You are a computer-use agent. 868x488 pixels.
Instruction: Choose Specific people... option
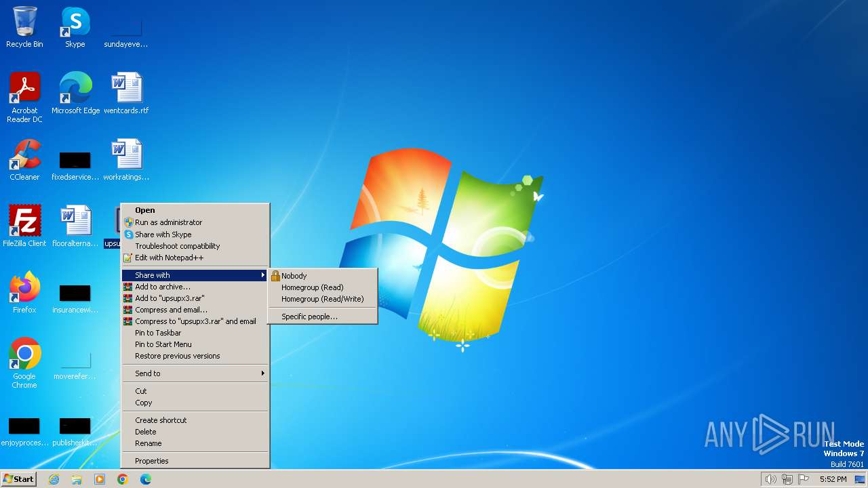coord(323,317)
